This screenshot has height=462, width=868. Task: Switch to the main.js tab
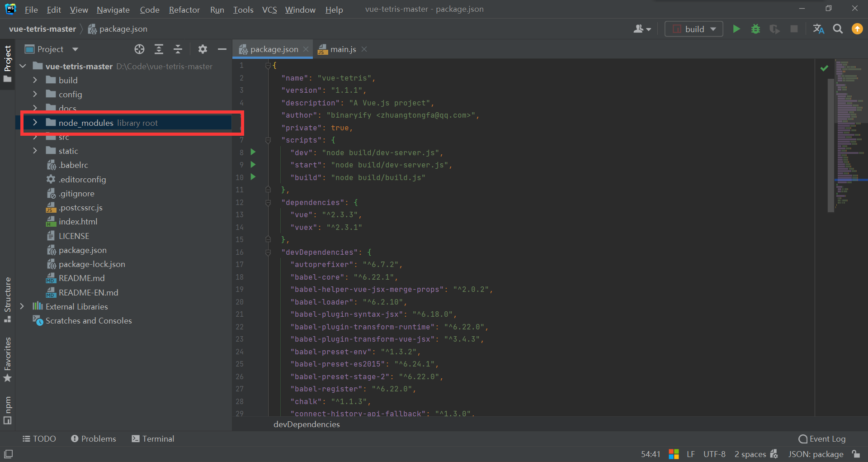click(343, 49)
